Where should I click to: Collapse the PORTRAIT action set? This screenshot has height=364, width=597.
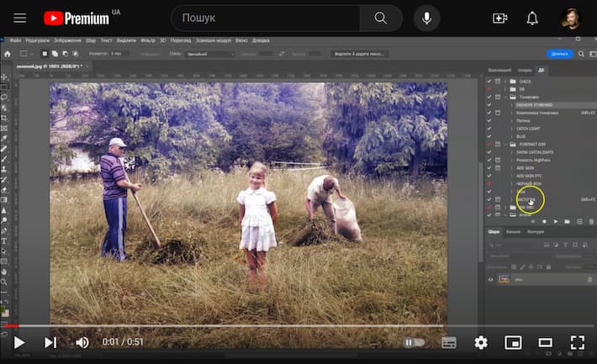505,145
